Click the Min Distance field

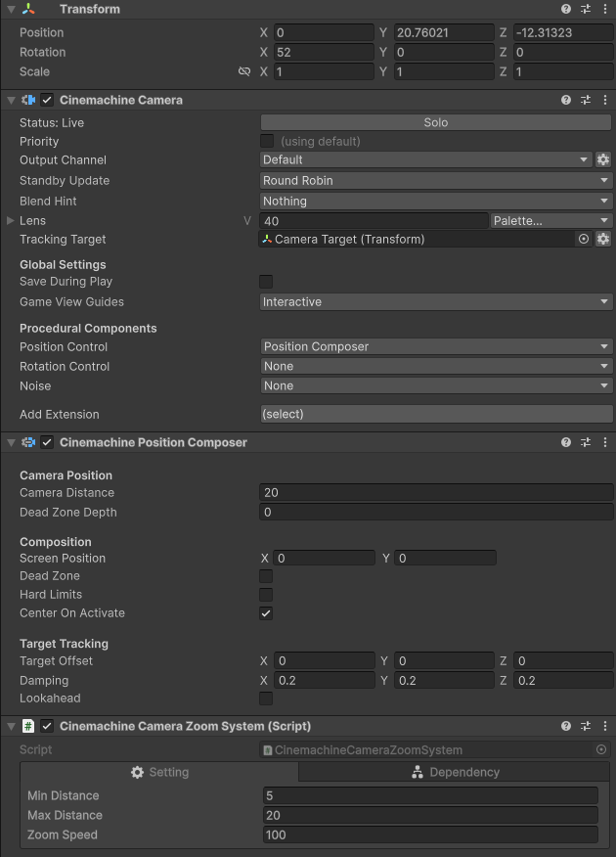click(430, 795)
